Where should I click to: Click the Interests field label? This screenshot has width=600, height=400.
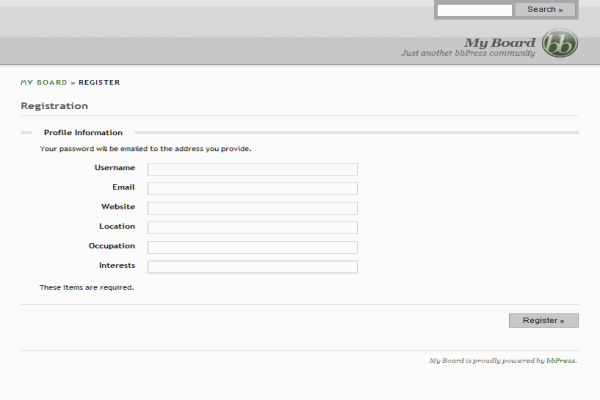117,265
